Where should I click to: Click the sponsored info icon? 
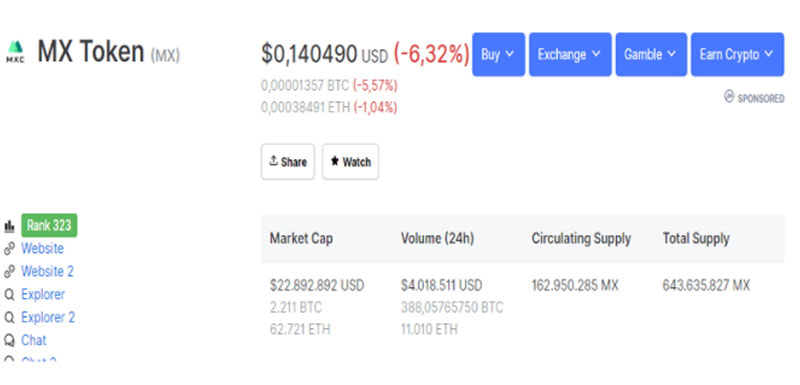tap(729, 96)
